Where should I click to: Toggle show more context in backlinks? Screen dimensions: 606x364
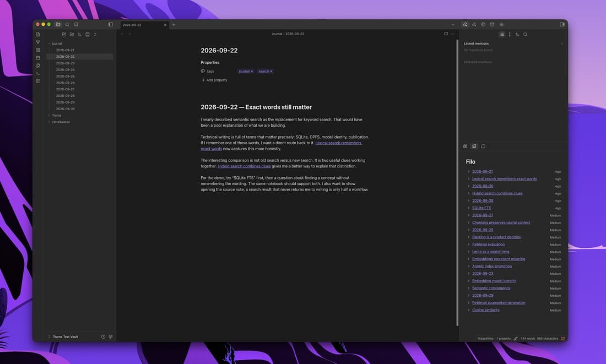pos(510,34)
